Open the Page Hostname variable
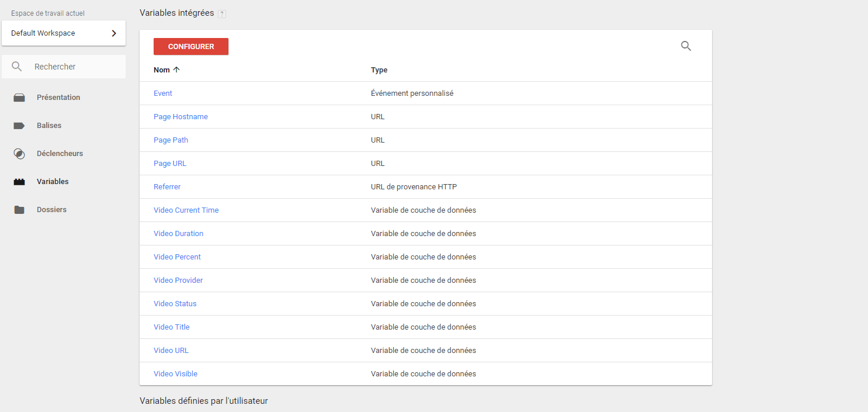This screenshot has width=868, height=412. pyautogui.click(x=180, y=116)
